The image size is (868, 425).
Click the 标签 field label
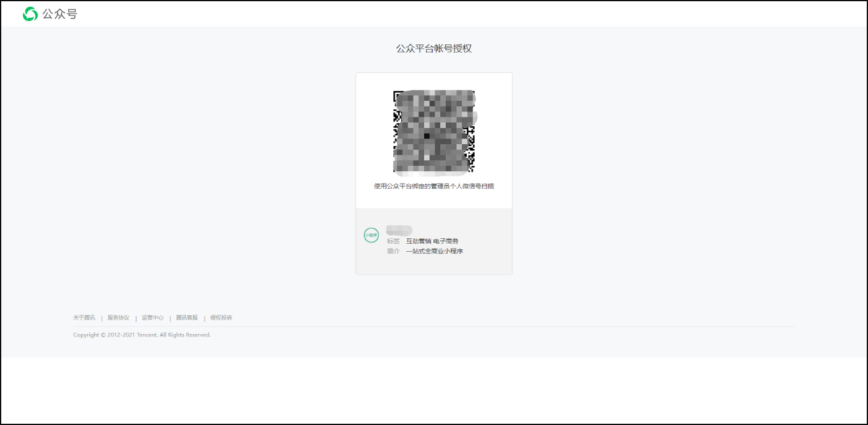click(393, 241)
